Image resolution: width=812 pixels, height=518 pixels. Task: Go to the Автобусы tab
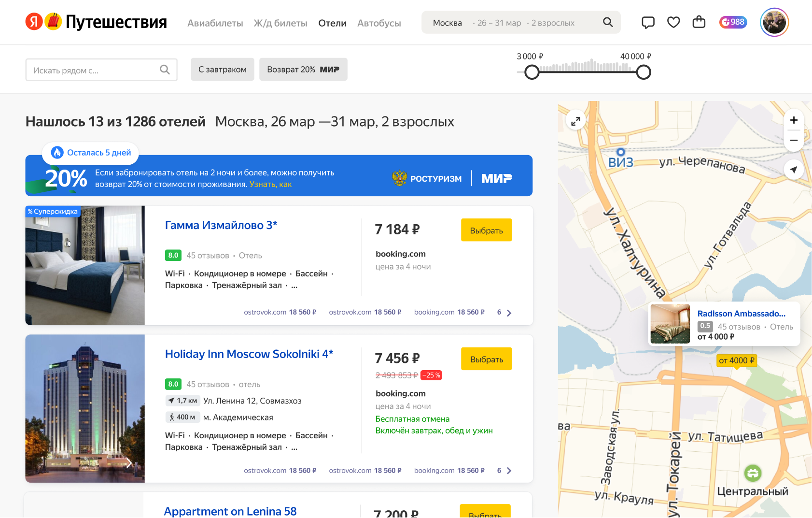click(379, 23)
